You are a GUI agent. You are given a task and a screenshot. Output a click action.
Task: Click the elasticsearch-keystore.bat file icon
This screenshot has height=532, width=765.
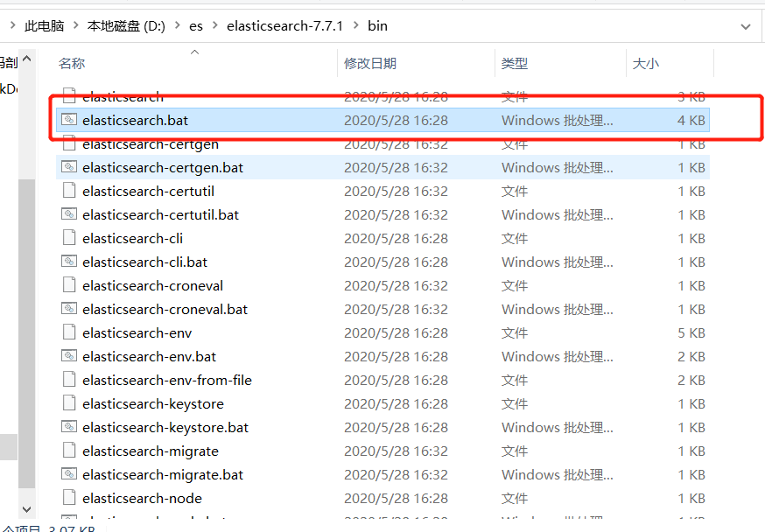point(69,427)
